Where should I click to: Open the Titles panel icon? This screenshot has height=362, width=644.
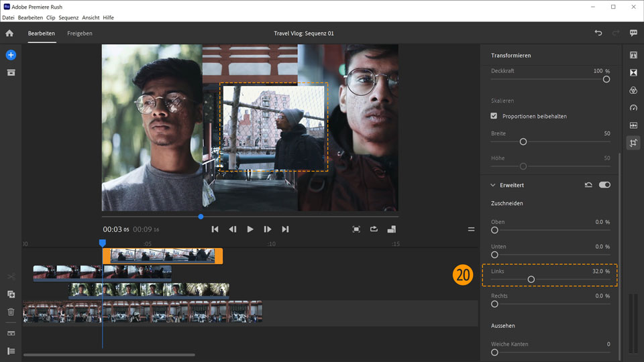pos(633,56)
